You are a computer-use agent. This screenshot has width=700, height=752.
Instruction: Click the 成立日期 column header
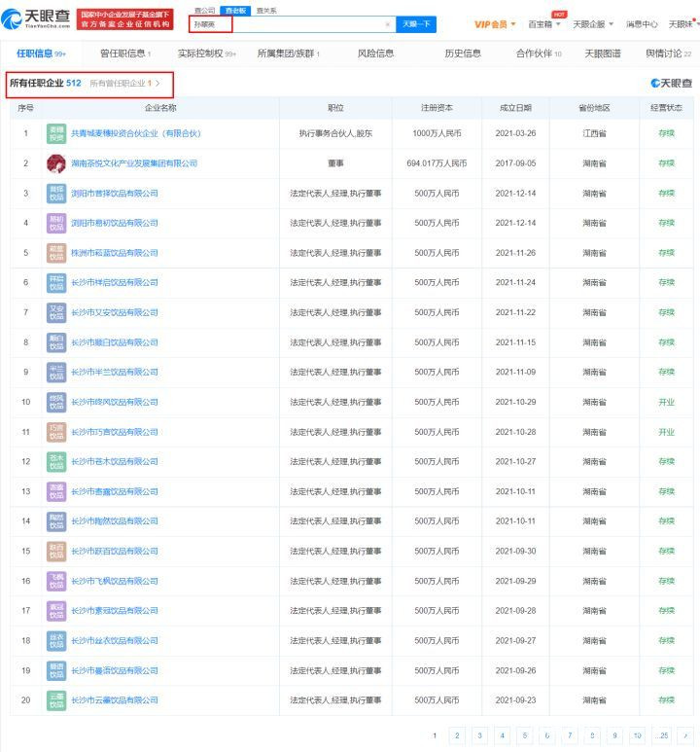515,108
